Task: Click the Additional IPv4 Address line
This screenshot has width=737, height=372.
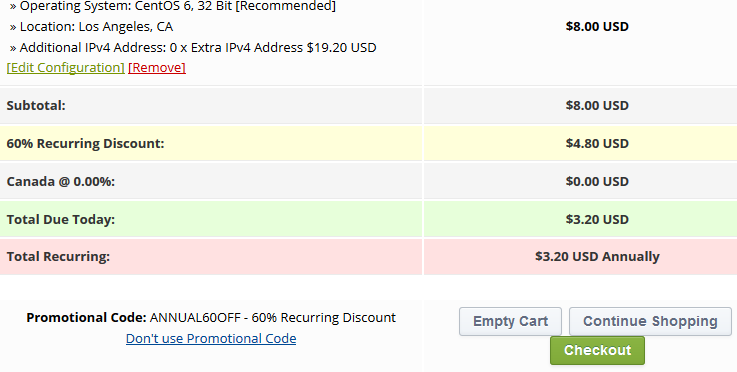Action: click(193, 47)
